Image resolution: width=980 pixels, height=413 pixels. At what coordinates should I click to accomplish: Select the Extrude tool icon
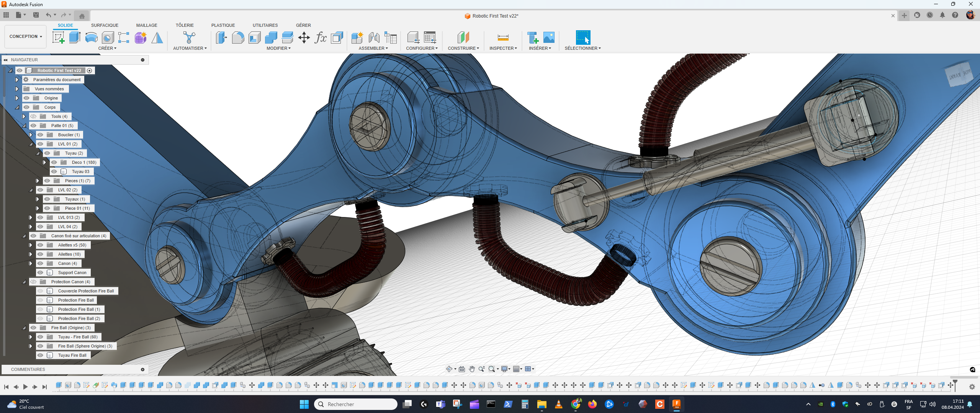(75, 38)
